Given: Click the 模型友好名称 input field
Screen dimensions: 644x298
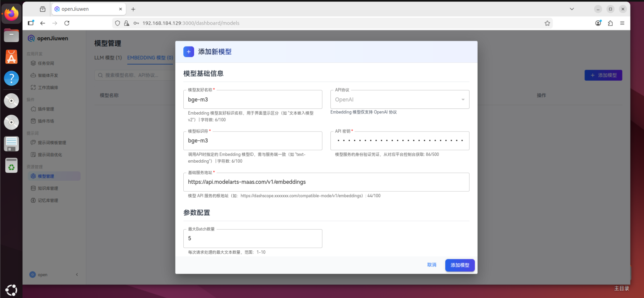Looking at the screenshot, I should [x=253, y=100].
